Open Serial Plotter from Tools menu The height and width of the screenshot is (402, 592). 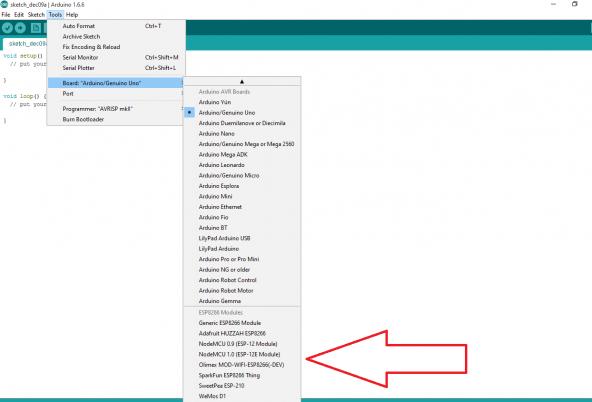(116, 68)
